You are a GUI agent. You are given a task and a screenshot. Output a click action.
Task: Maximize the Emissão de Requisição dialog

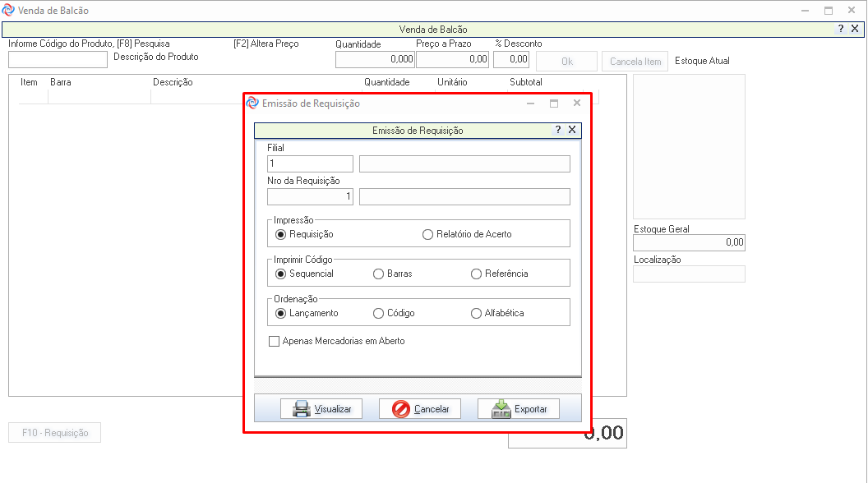[x=554, y=103]
